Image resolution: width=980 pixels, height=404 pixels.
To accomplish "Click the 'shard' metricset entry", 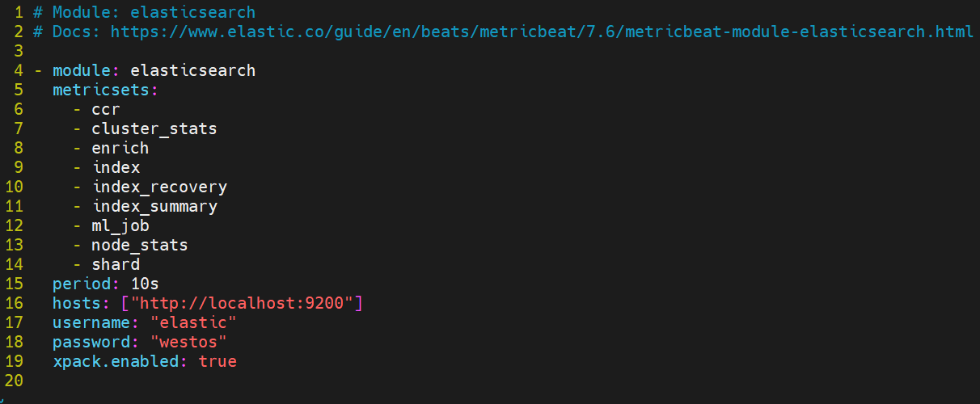I will point(116,264).
